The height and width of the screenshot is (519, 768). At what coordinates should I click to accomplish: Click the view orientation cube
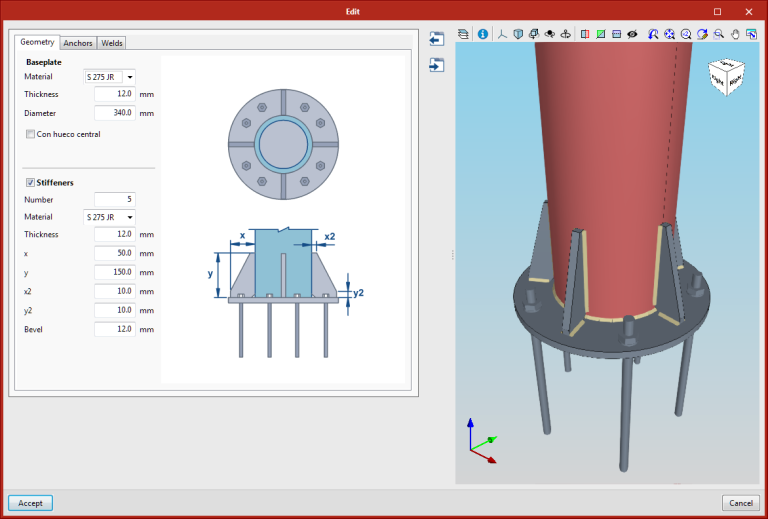pyautogui.click(x=727, y=78)
